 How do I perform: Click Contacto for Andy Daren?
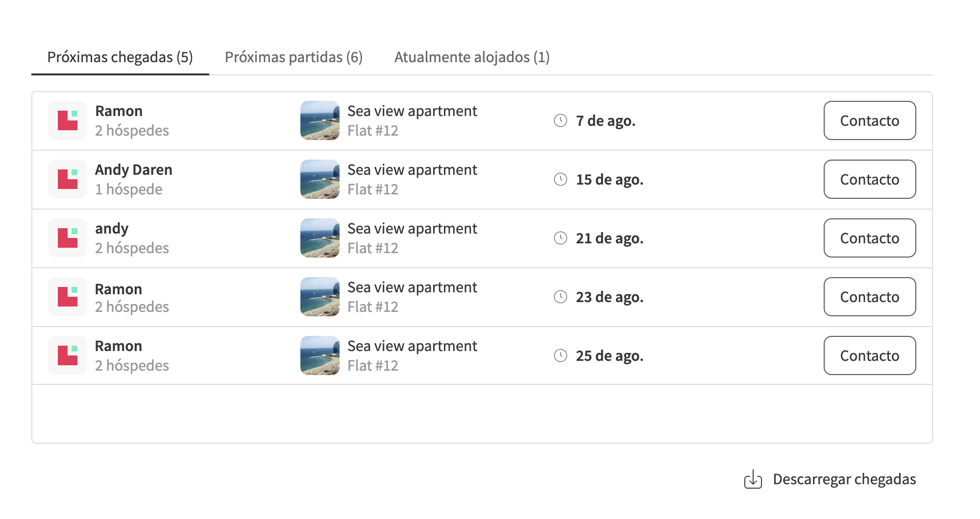[869, 179]
